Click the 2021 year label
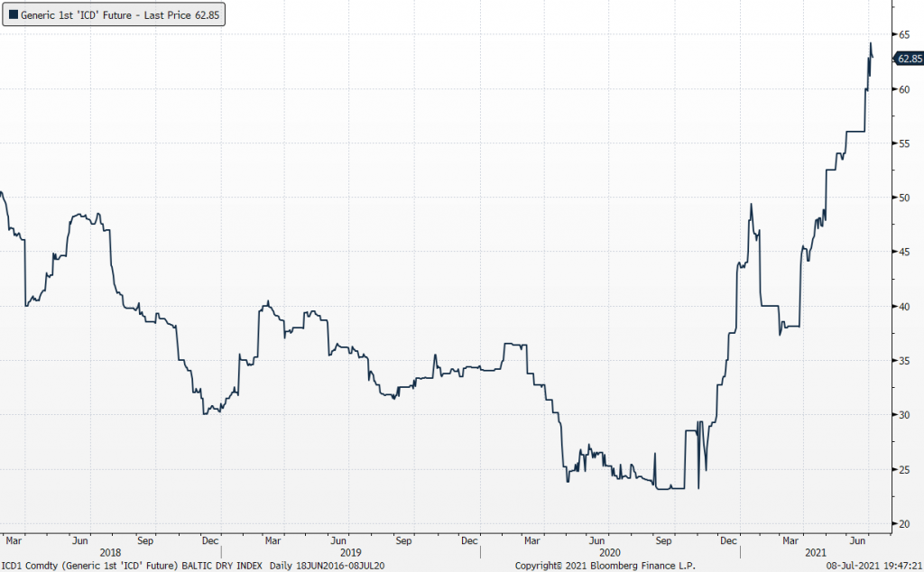This screenshot has width=924, height=572. click(x=816, y=552)
